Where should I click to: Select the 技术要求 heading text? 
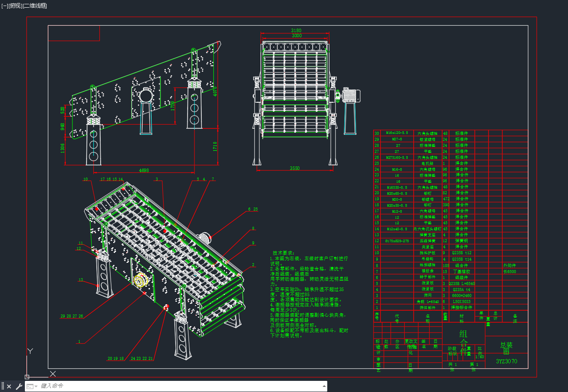(x=284, y=253)
